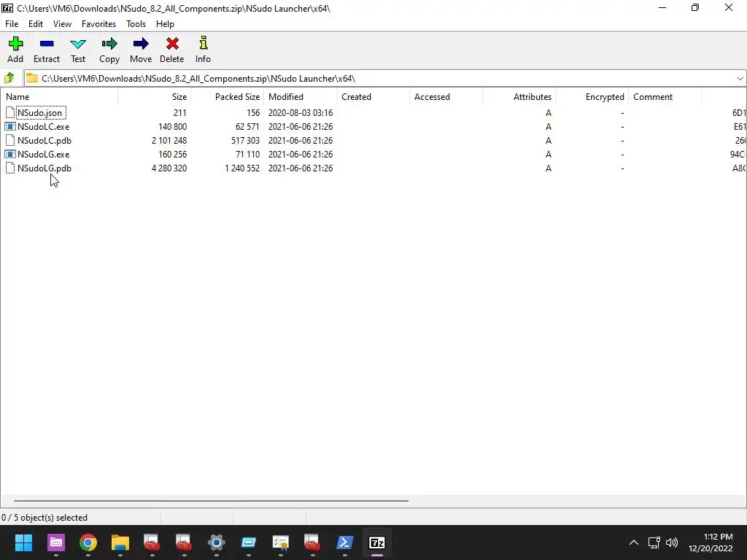The width and height of the screenshot is (747, 560).
Task: Select the NSudoLC.pdb file name
Action: coord(44,141)
